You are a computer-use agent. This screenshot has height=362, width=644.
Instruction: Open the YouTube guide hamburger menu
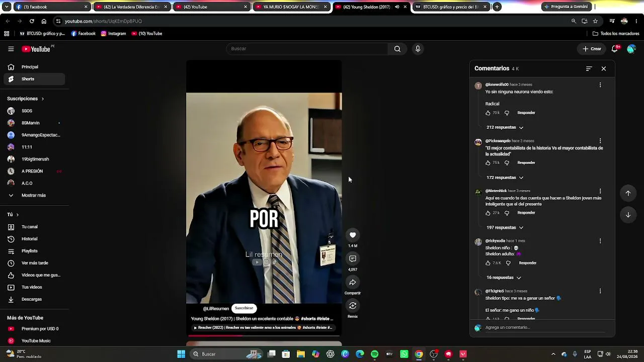(11, 49)
